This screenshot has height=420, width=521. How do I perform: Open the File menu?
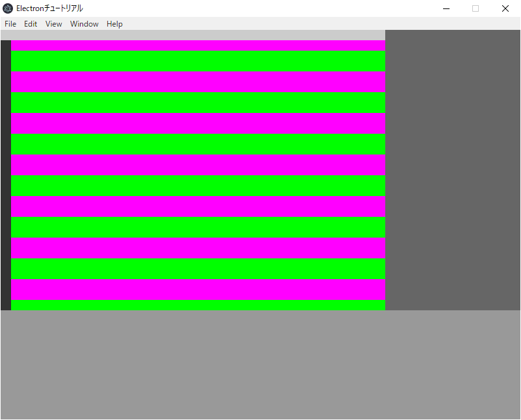coord(10,24)
